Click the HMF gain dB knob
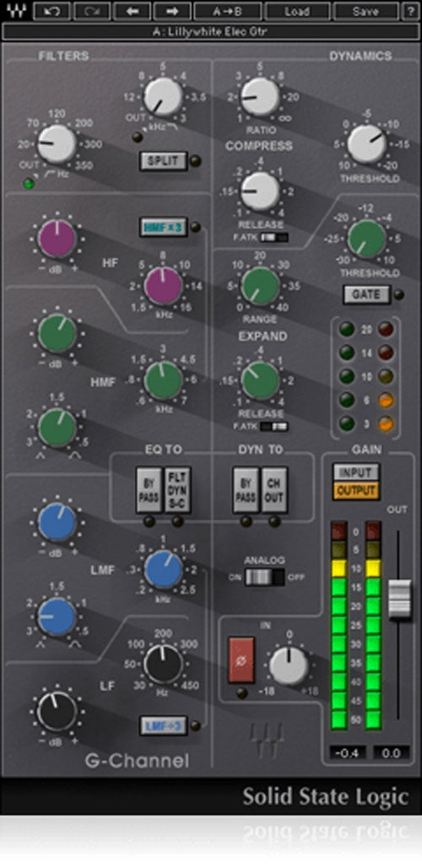The height and width of the screenshot is (868, 422). coord(57,333)
